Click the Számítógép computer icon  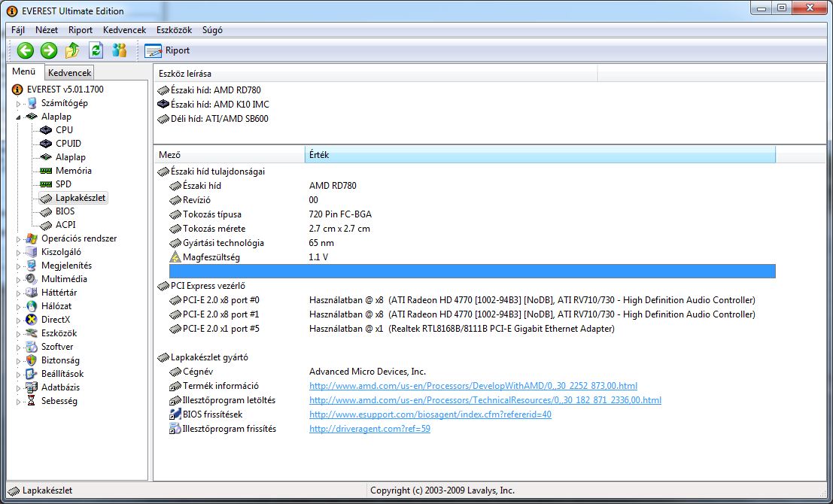point(32,103)
